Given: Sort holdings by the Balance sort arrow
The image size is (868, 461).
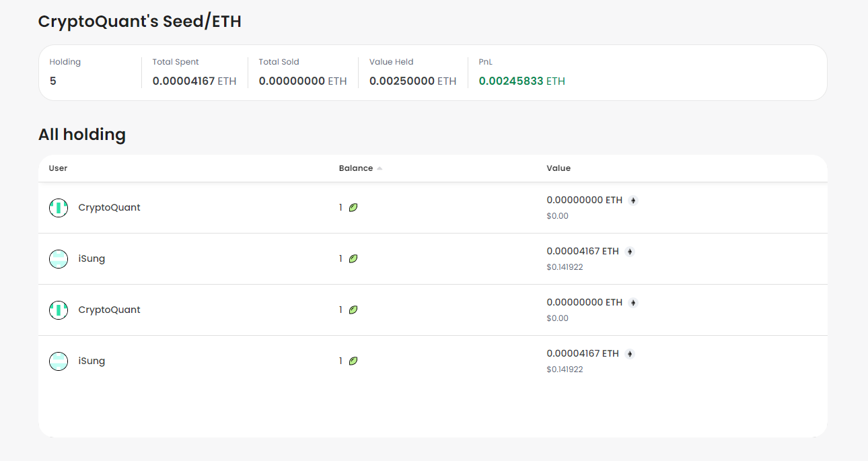Looking at the screenshot, I should (379, 168).
